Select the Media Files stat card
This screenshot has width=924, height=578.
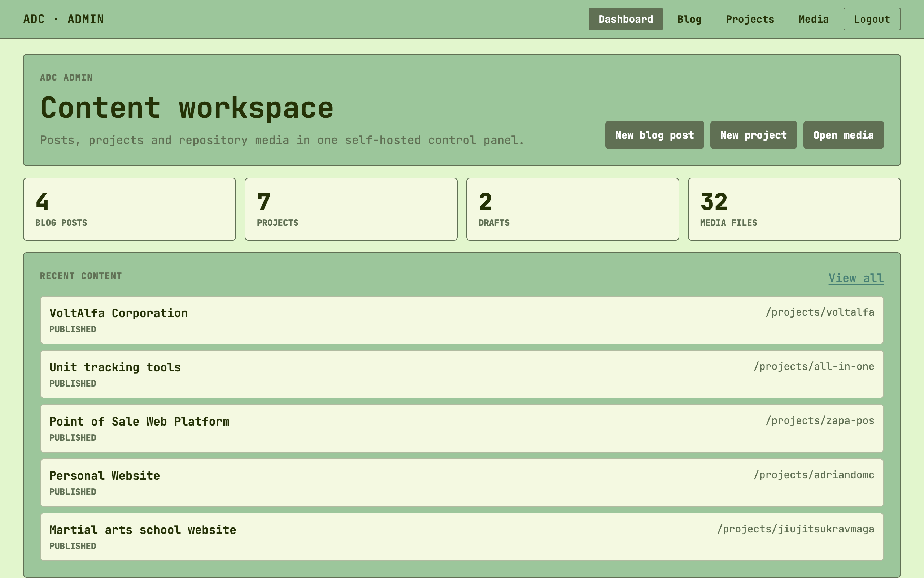click(x=794, y=209)
